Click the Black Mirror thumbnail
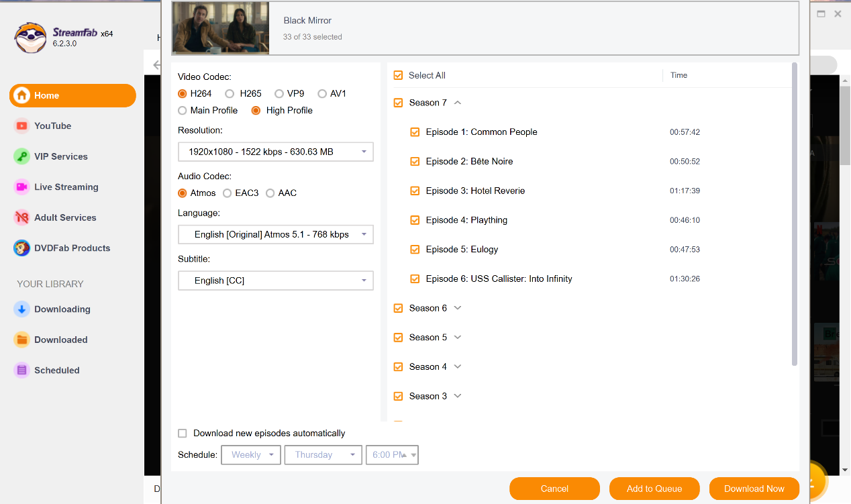 click(x=221, y=28)
